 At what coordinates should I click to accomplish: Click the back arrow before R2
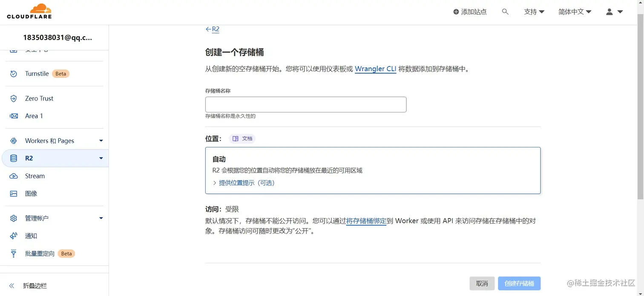click(208, 29)
